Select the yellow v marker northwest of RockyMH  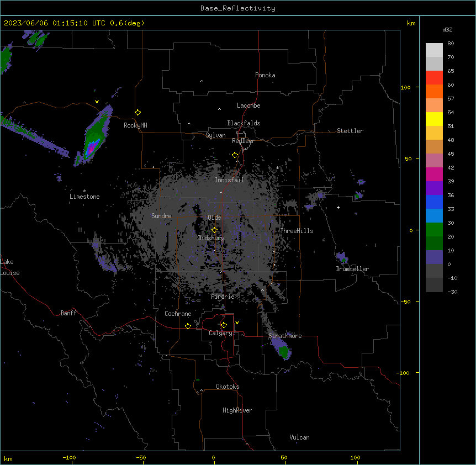[x=97, y=102]
